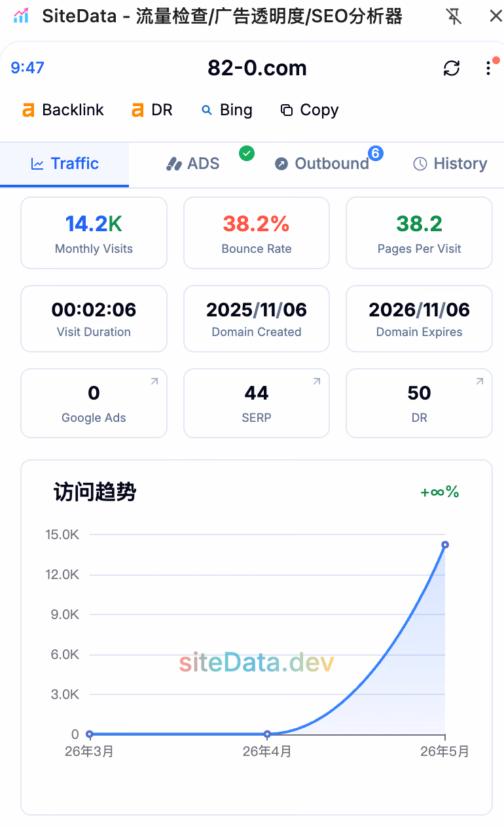Open the three-dot more options menu

coord(488,68)
